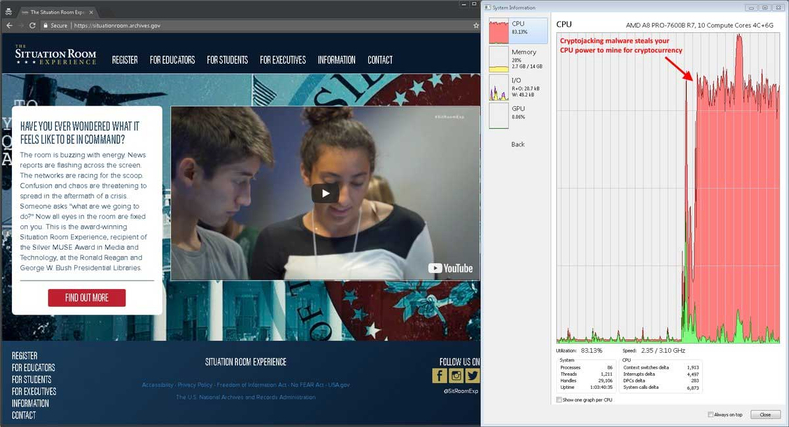Click the browser back arrow

(9, 25)
